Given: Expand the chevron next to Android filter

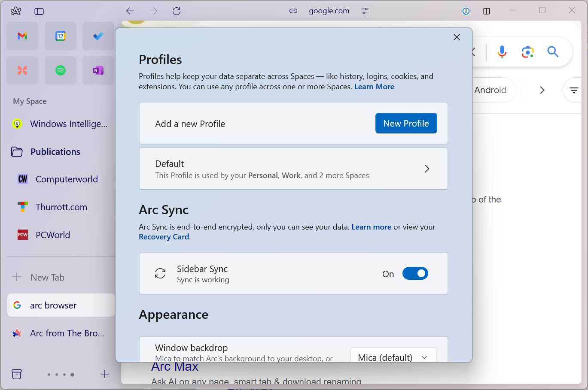Looking at the screenshot, I should (x=542, y=90).
